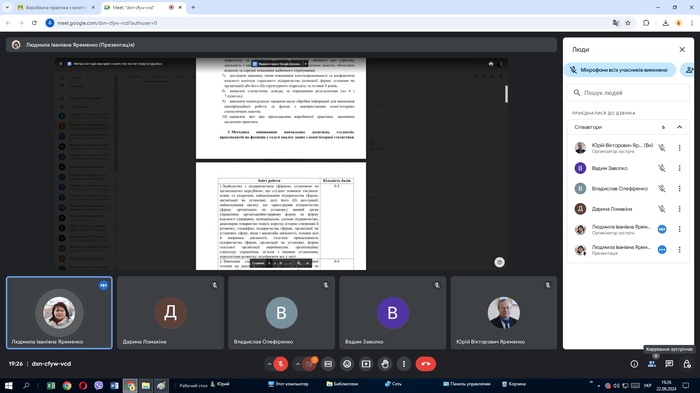Start sharing with the present screen icon
The width and height of the screenshot is (700, 393).
(x=366, y=364)
